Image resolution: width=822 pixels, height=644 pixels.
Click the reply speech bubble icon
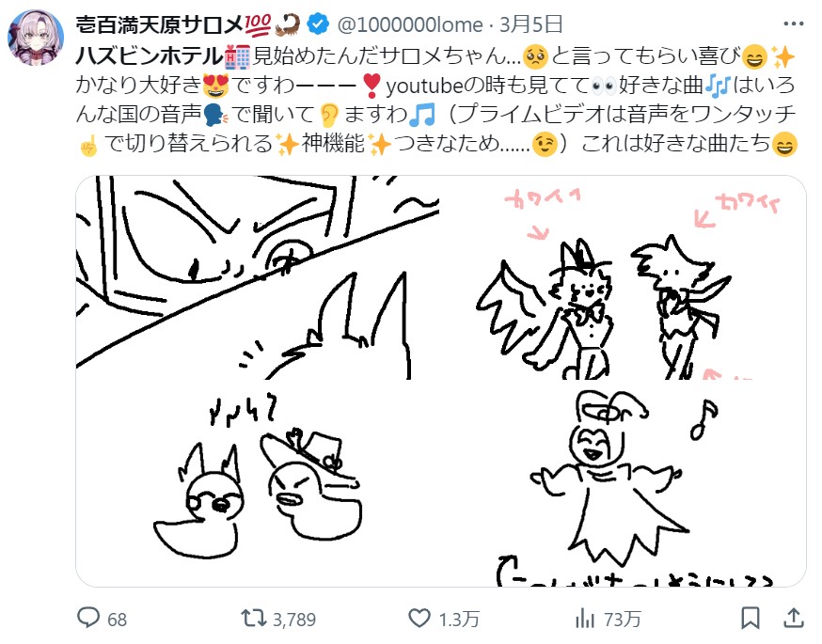(88, 619)
